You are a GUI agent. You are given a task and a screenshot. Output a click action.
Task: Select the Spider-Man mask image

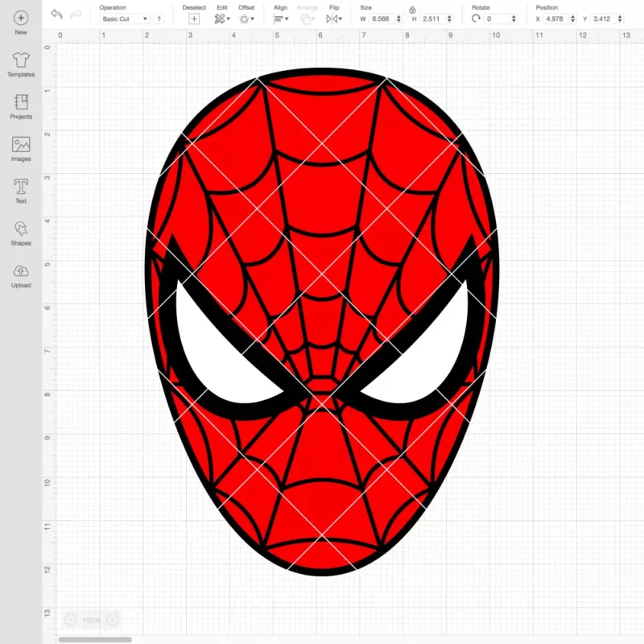tap(321, 321)
